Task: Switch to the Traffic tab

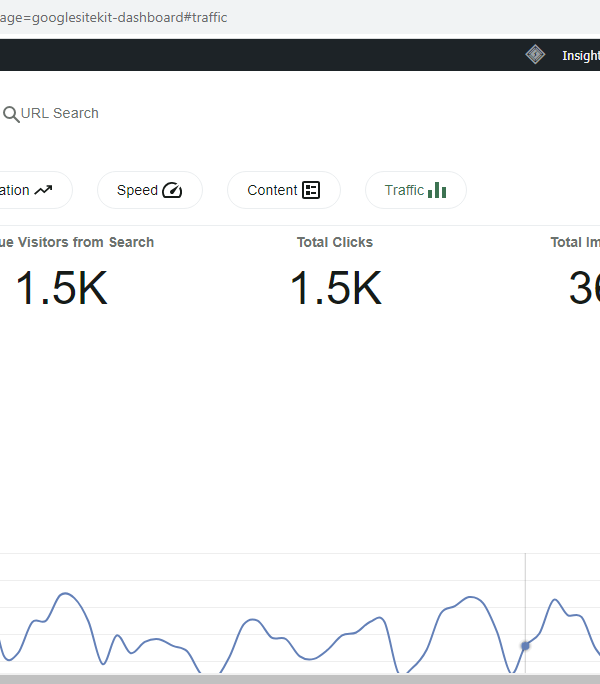Action: click(x=416, y=190)
